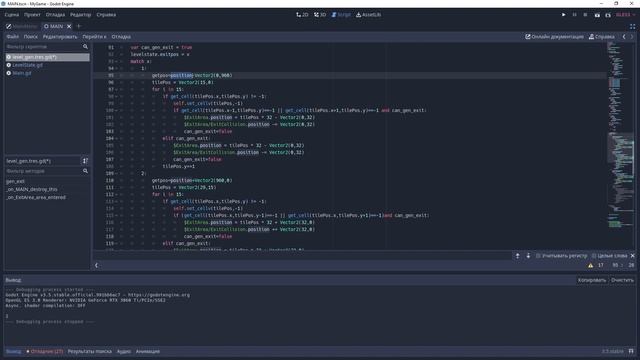
Task: Go to next edited document arrow
Action: pyautogui.click(x=632, y=37)
